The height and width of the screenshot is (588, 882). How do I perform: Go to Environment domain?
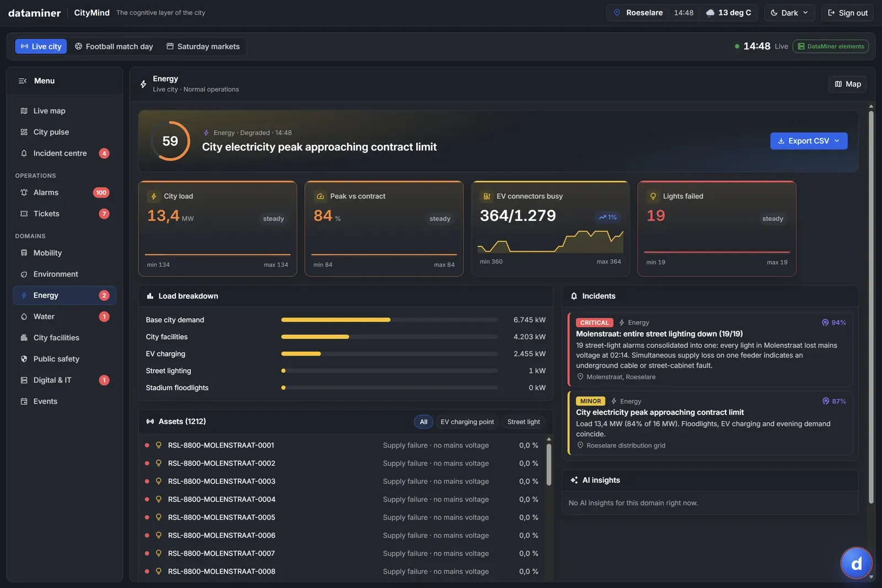tap(64, 274)
